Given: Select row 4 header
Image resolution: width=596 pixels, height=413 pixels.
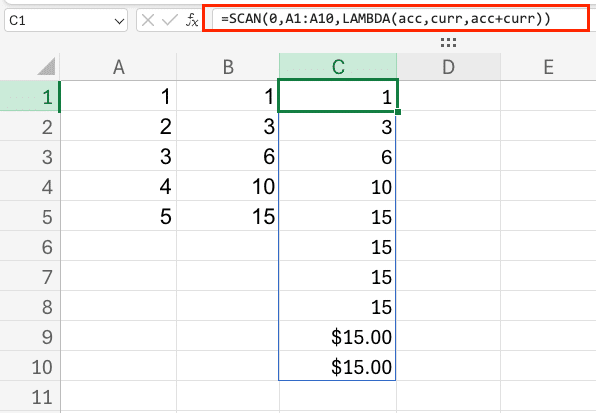Looking at the screenshot, I should [x=30, y=186].
